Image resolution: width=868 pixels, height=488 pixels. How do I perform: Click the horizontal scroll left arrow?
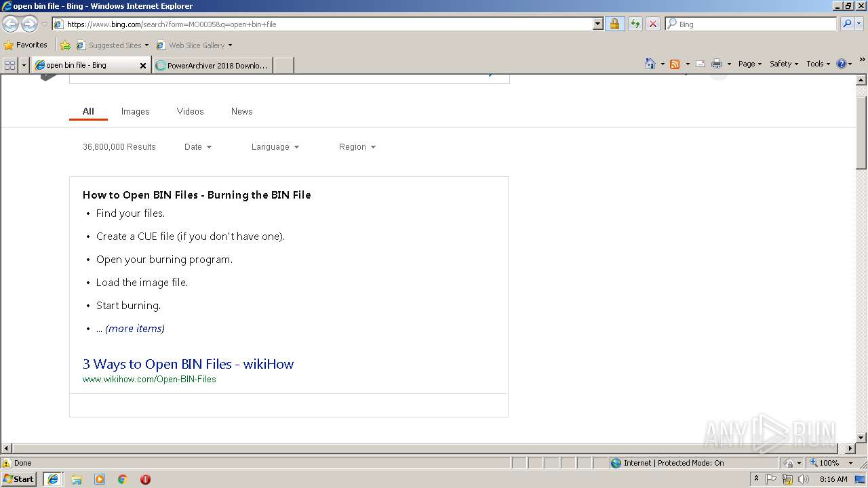tap(7, 449)
